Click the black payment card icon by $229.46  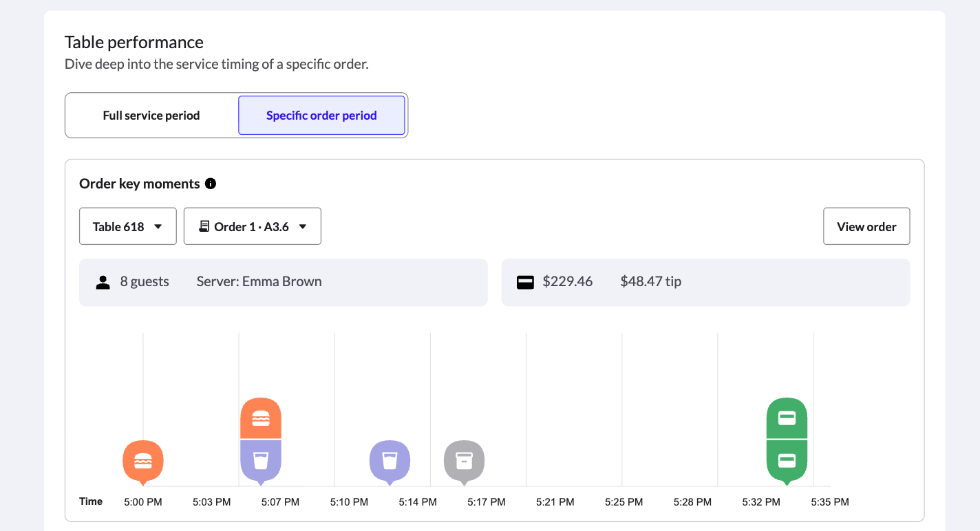(x=525, y=282)
